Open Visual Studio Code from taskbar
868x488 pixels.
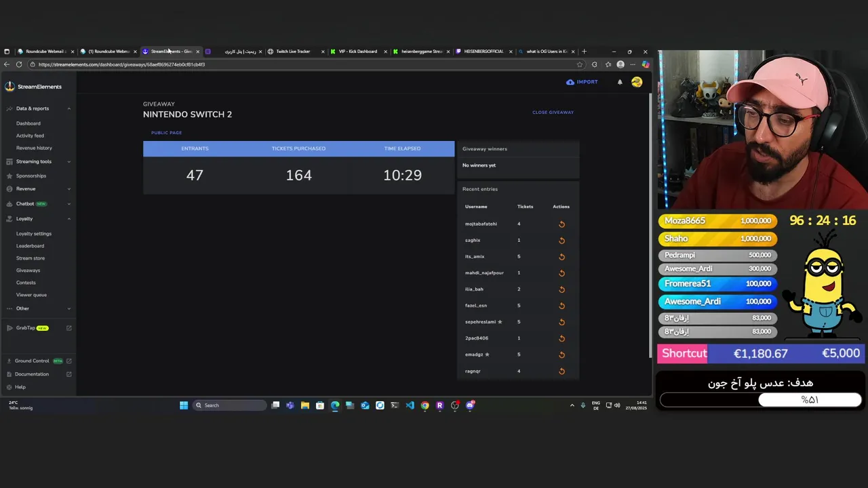click(410, 405)
